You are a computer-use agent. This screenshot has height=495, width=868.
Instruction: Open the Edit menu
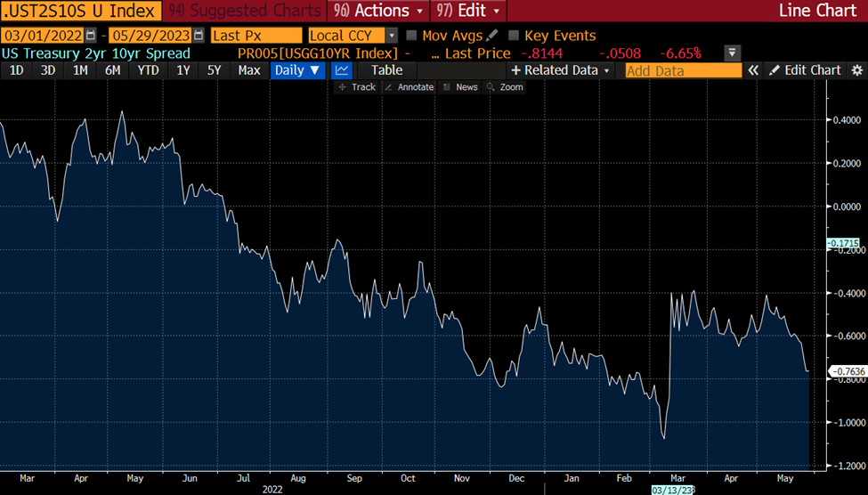[468, 11]
